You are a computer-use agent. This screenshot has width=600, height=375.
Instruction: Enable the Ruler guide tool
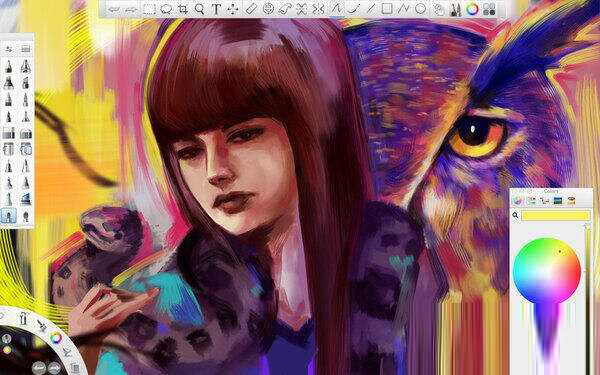251,9
